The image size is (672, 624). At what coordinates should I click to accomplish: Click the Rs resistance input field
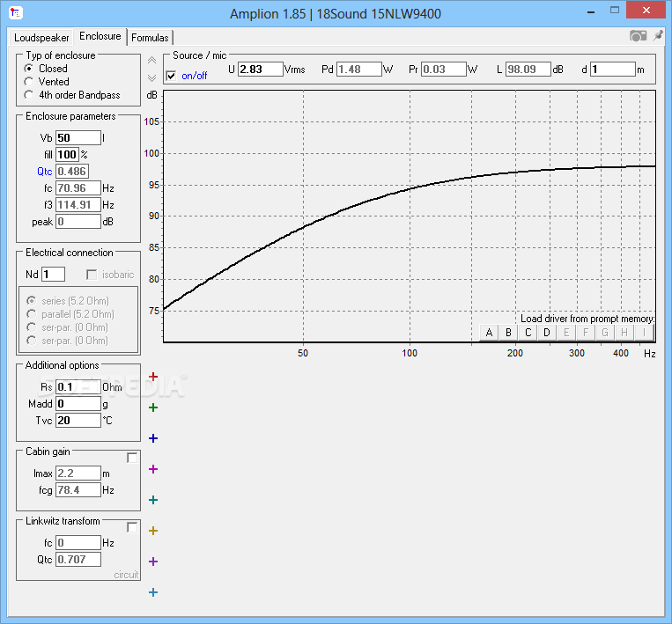(x=78, y=387)
